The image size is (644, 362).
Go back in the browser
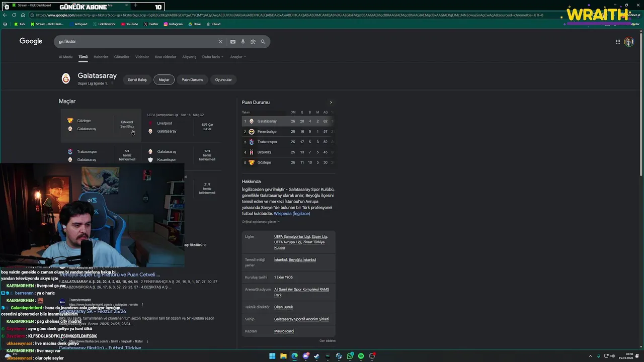point(5,15)
